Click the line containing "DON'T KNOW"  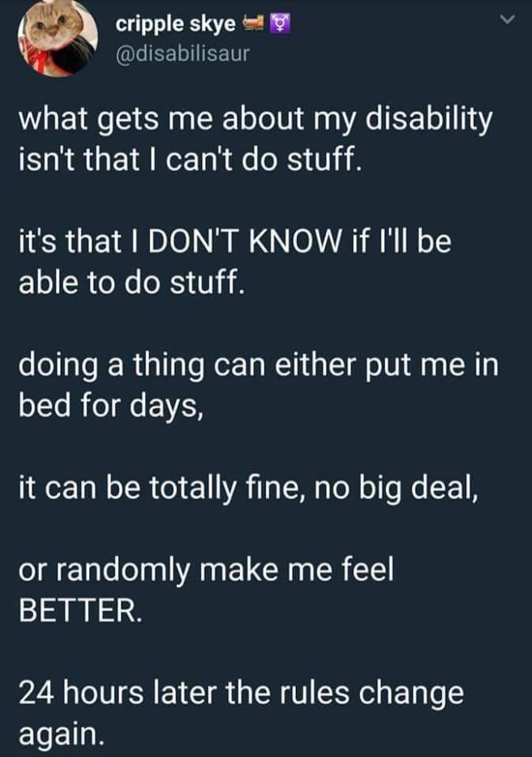[234, 243]
